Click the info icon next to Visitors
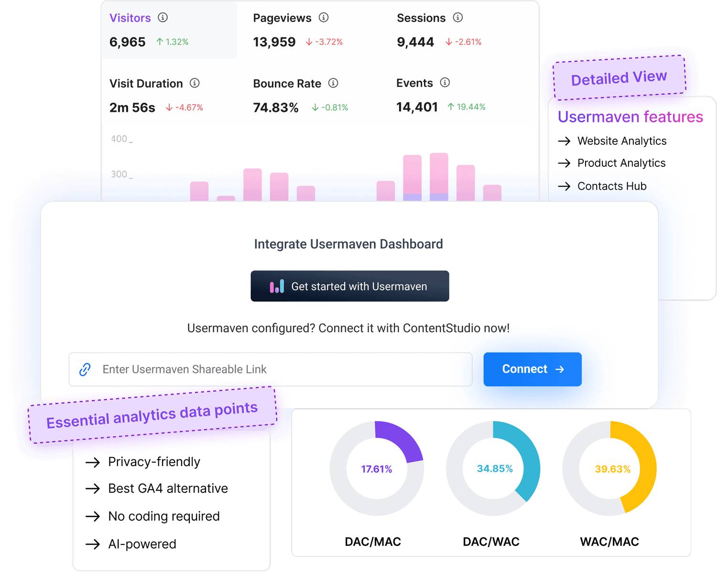 click(x=163, y=18)
